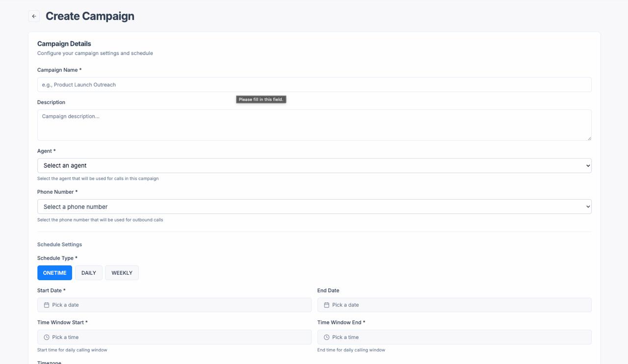This screenshot has height=364, width=628.
Task: Click the Schedule Settings label
Action: point(59,244)
